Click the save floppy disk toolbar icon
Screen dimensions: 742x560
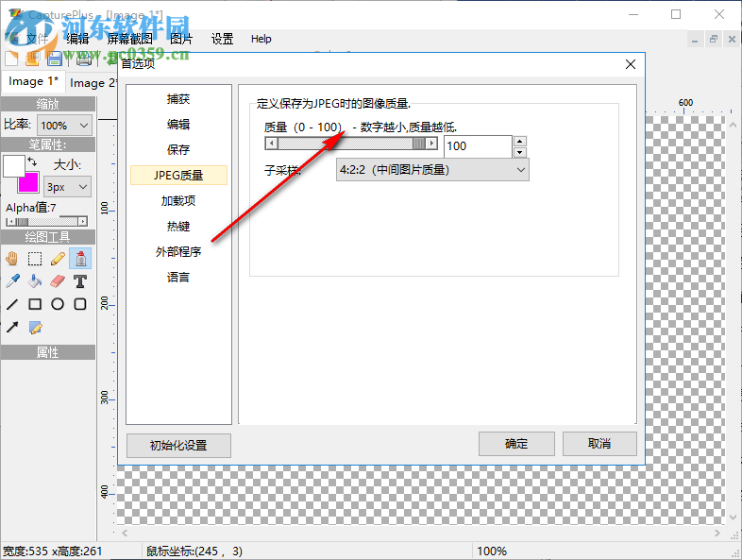point(55,59)
